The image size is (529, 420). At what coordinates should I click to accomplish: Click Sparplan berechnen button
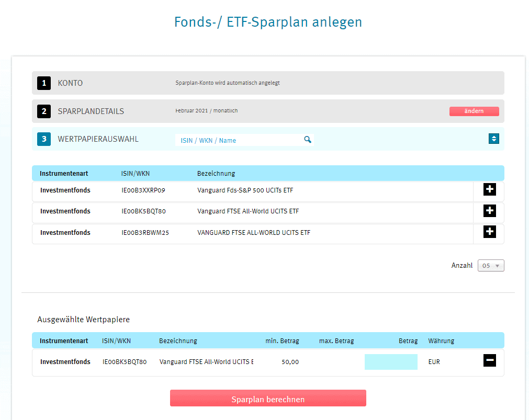click(268, 399)
